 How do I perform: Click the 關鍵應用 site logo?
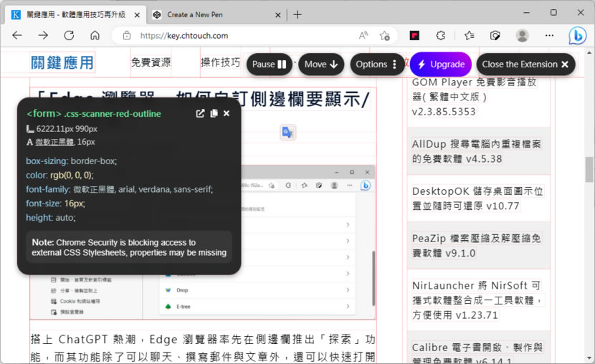[62, 62]
